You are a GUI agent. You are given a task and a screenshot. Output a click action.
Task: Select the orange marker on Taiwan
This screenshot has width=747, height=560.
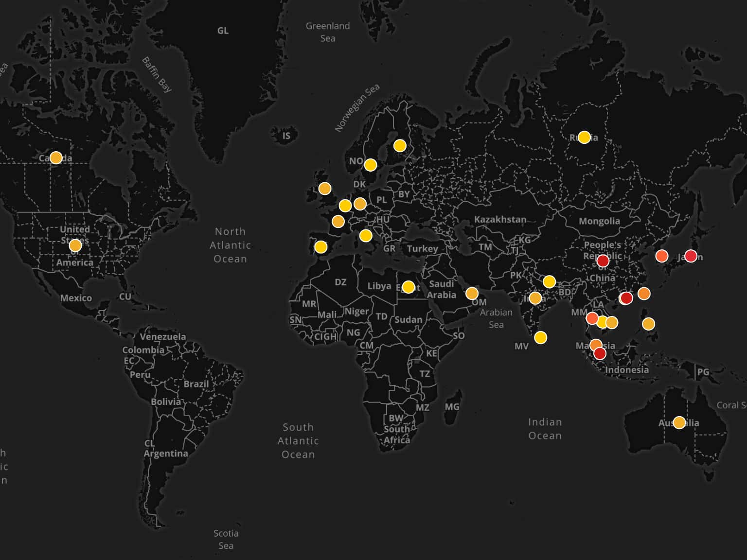pos(644,294)
